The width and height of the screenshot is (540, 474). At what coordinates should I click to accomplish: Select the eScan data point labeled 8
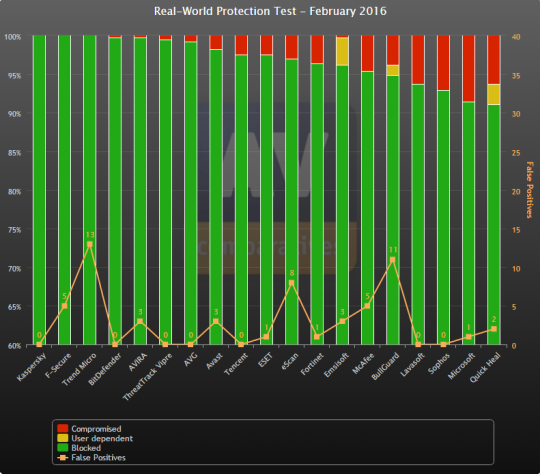click(x=292, y=283)
